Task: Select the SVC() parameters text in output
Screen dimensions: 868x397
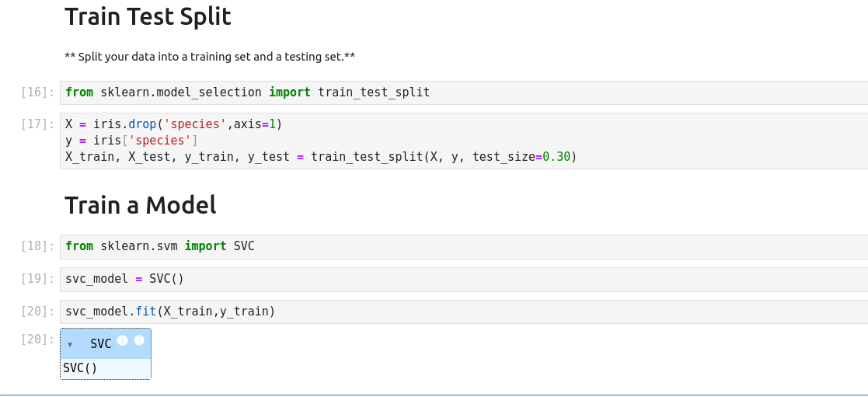Action: pyautogui.click(x=80, y=368)
